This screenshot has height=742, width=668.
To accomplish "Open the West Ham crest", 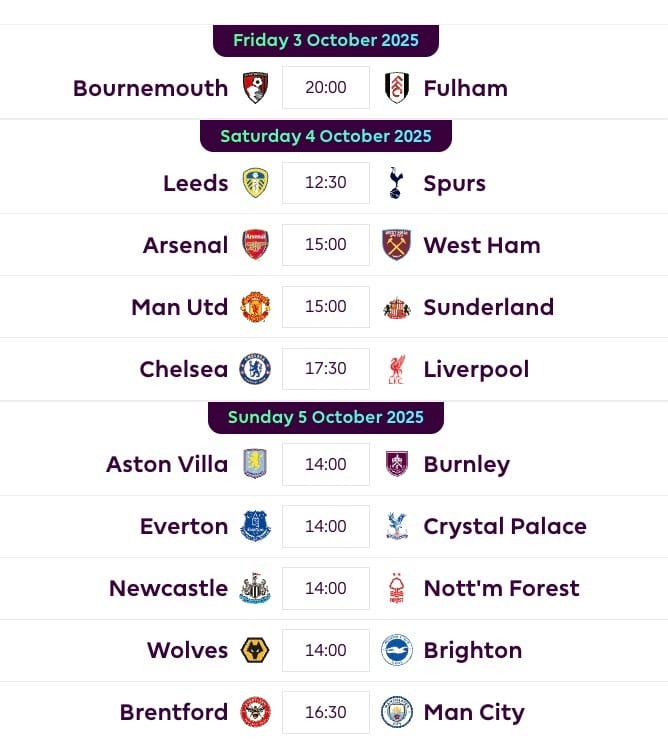I will pyautogui.click(x=397, y=245).
